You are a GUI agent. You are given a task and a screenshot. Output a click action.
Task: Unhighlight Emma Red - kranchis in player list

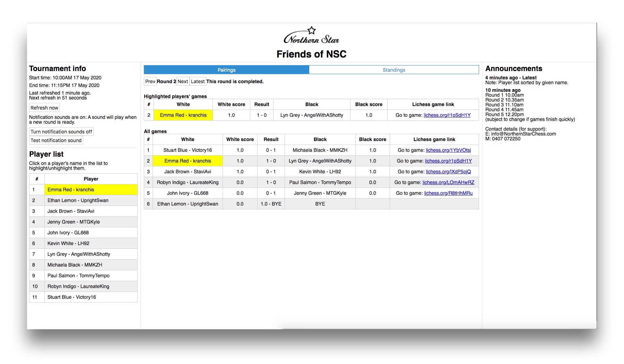91,190
